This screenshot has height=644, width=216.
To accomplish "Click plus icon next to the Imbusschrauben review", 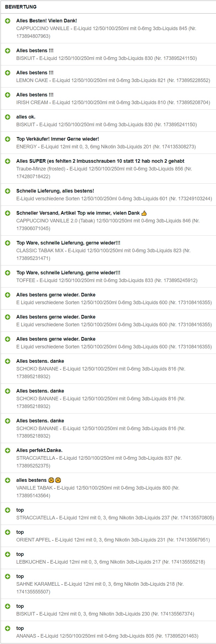I will click(8, 161).
